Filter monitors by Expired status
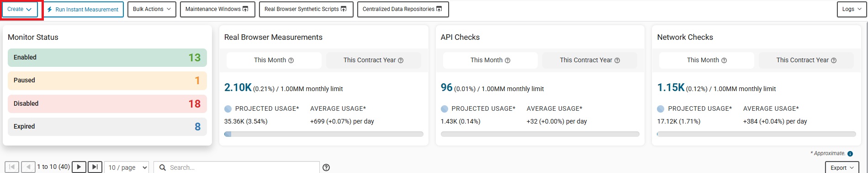 107,127
